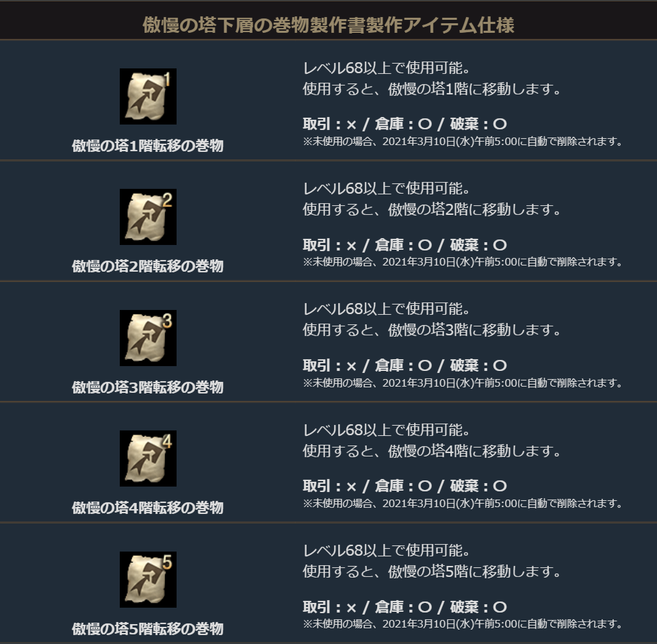Click the 傲慢の塔下層の巻物製作書 section header
This screenshot has height=644, width=657.
coord(328,25)
